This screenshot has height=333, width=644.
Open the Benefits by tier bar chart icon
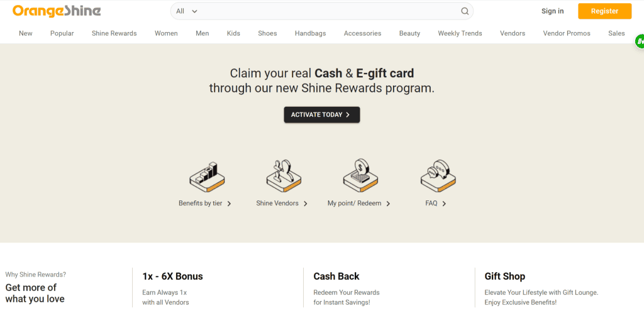[207, 177]
